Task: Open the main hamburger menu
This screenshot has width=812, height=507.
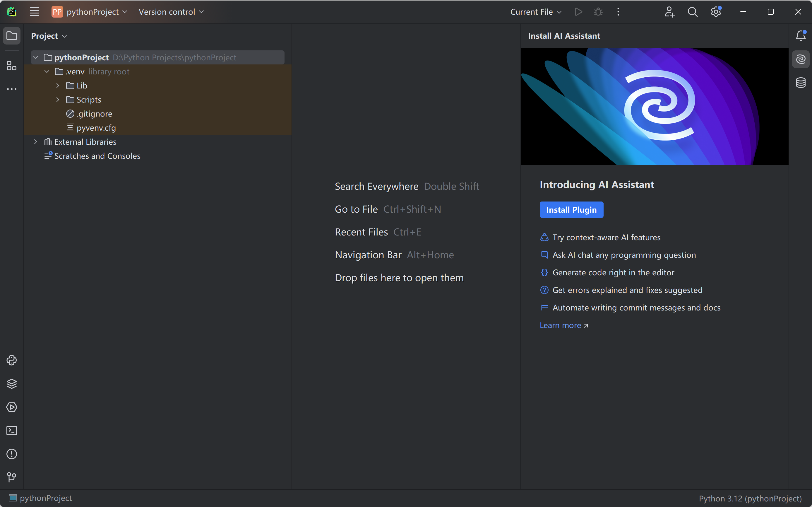Action: coord(35,12)
